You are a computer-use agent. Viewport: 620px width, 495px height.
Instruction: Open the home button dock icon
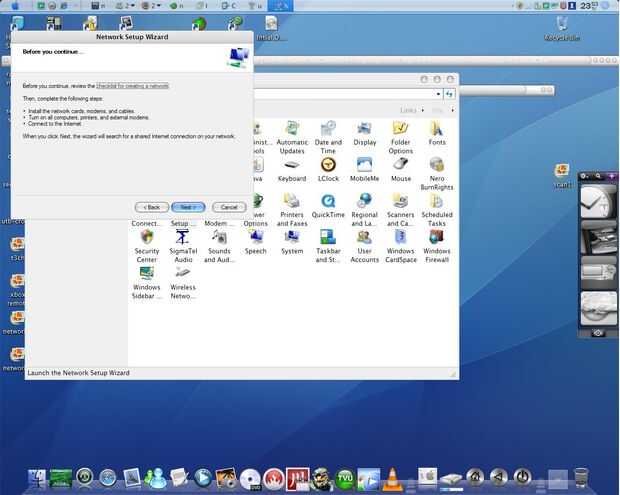point(475,477)
